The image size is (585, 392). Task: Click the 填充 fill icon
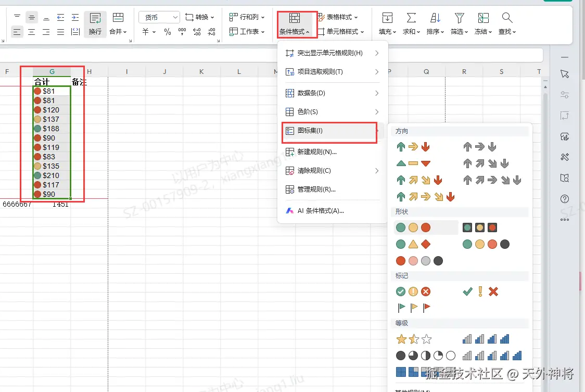387,18
